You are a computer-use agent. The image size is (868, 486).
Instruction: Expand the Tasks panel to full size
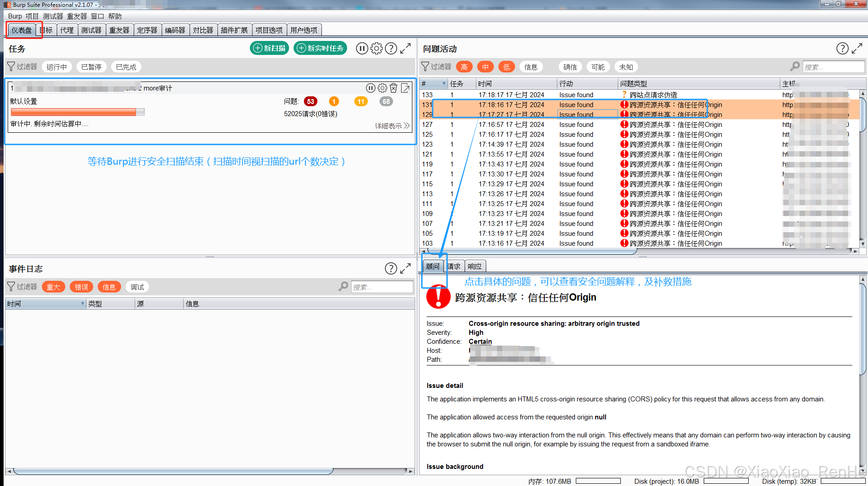click(x=406, y=48)
